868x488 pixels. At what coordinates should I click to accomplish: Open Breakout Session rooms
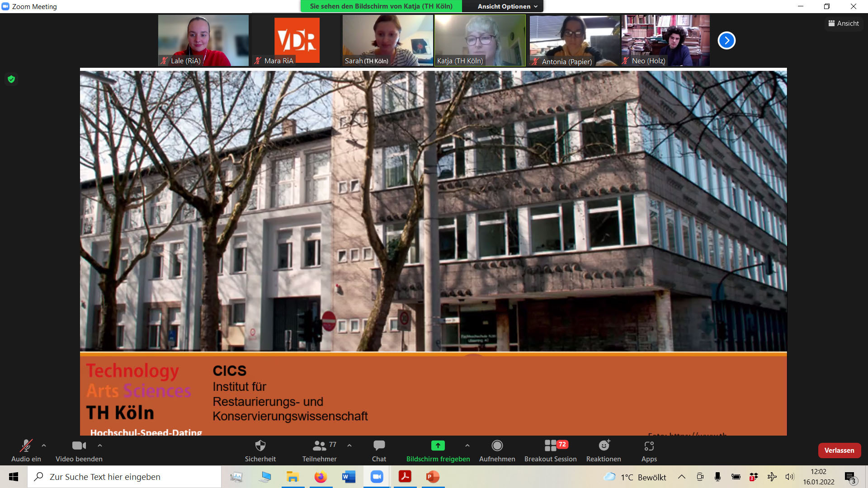[550, 451]
